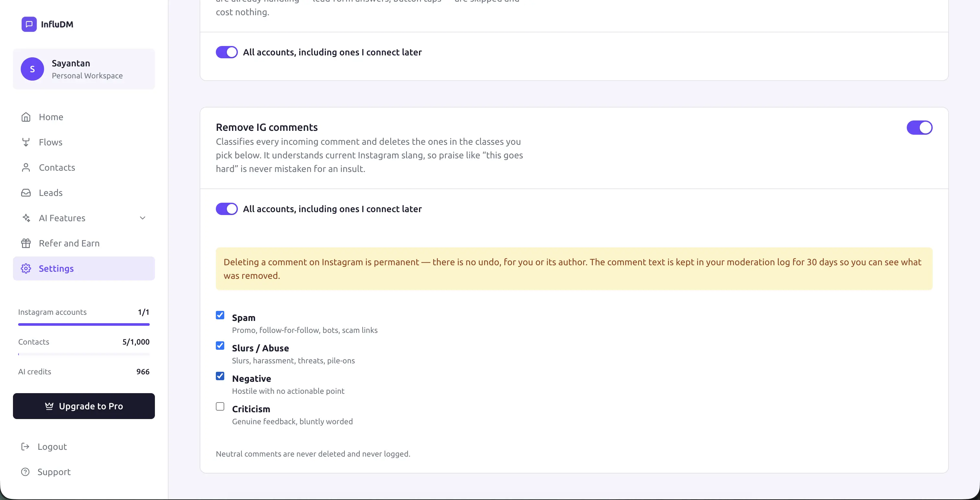Toggle All accounts switch under Remove IG comments
This screenshot has width=980, height=500.
227,209
